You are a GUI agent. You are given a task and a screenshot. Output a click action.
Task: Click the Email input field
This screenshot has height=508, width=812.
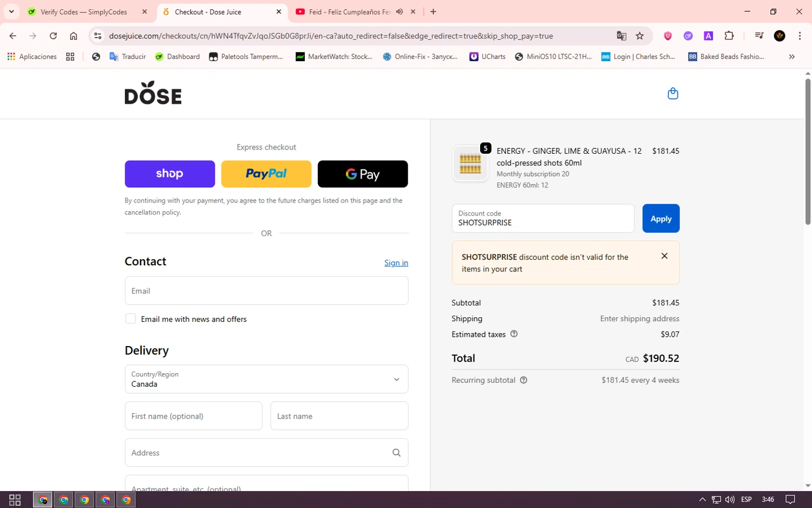click(266, 291)
